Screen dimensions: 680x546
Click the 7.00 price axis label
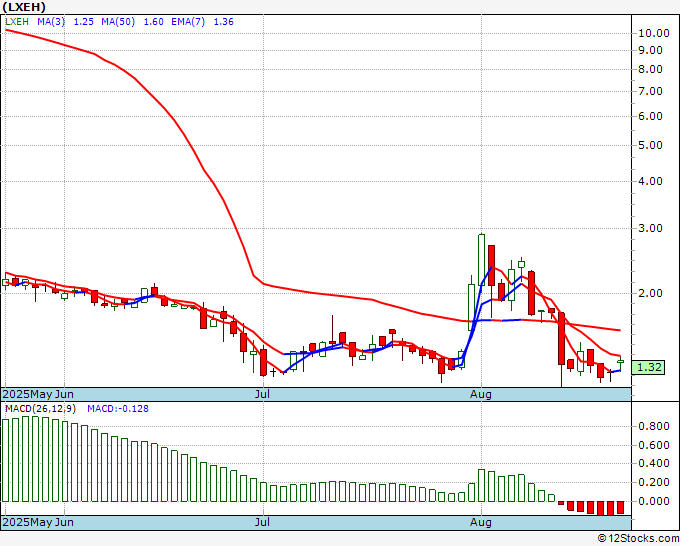pyautogui.click(x=651, y=92)
